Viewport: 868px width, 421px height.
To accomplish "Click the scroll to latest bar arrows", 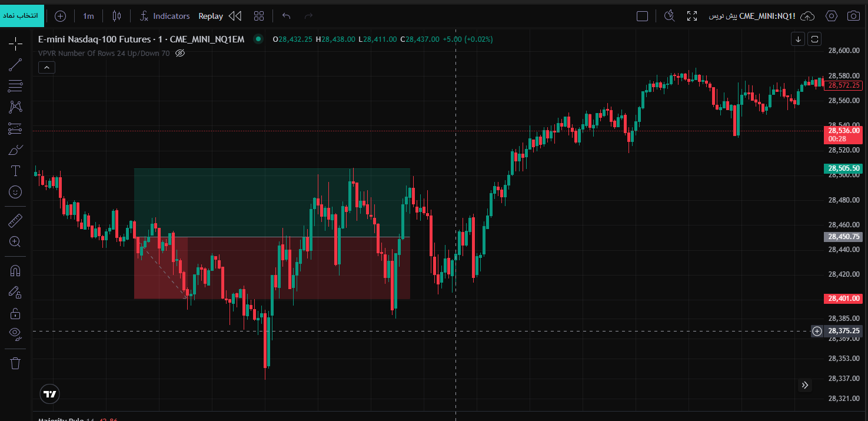I will (x=805, y=385).
